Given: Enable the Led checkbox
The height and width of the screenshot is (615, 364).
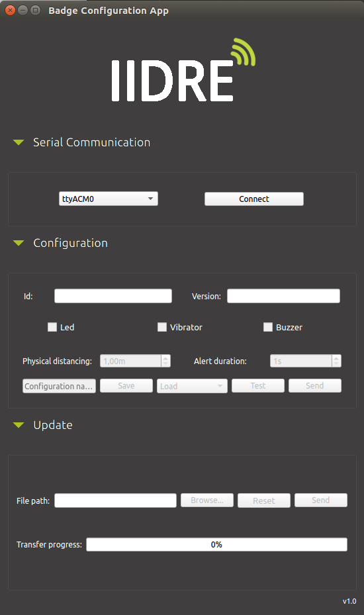Looking at the screenshot, I should 52,327.
